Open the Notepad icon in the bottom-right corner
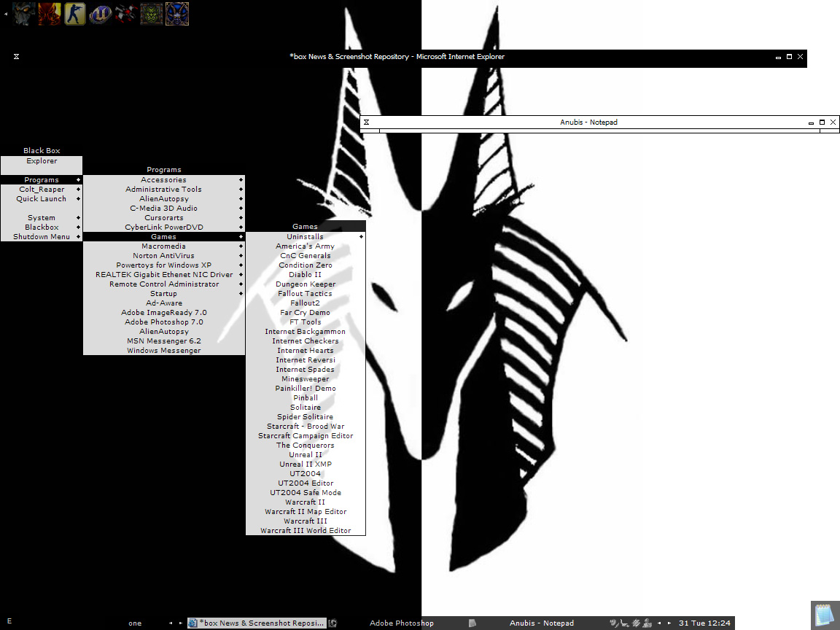The width and height of the screenshot is (840, 630). [825, 615]
